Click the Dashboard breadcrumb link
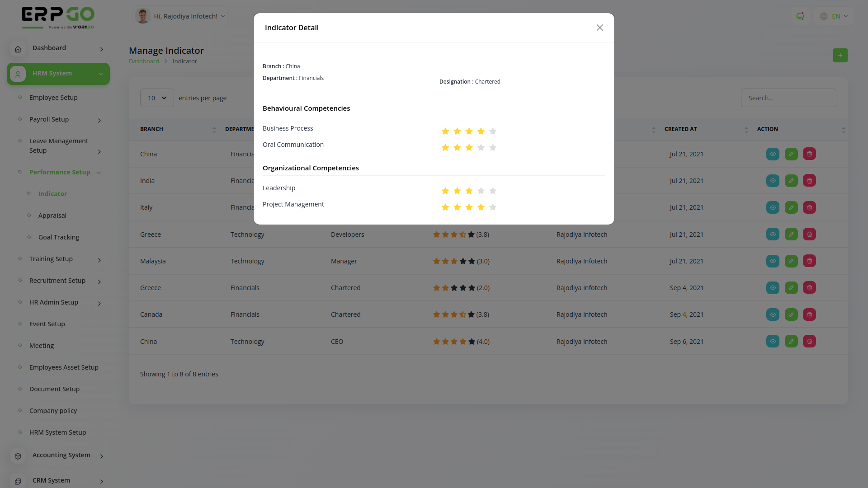This screenshot has height=488, width=868. point(144,61)
